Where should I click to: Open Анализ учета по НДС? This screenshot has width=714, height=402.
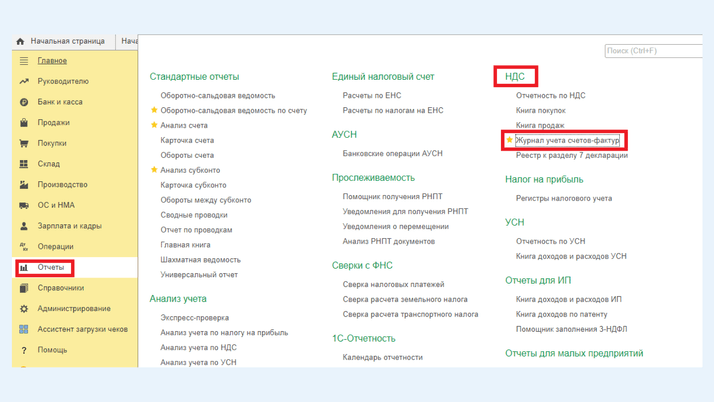click(x=199, y=348)
